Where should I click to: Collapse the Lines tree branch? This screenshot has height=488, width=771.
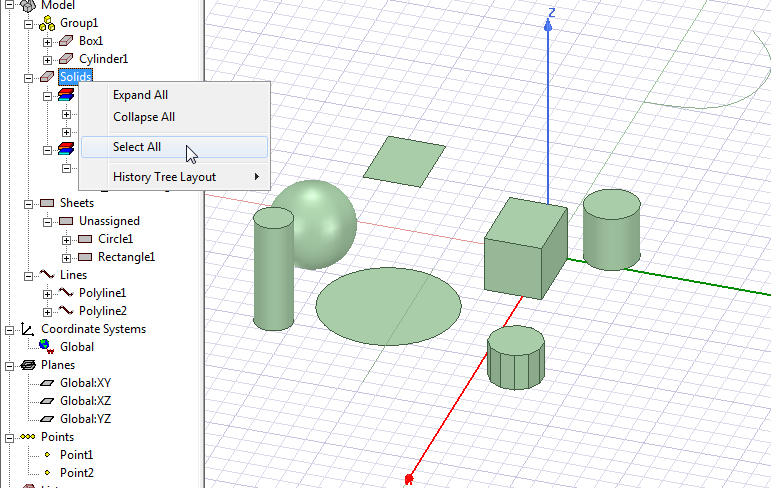click(x=29, y=275)
